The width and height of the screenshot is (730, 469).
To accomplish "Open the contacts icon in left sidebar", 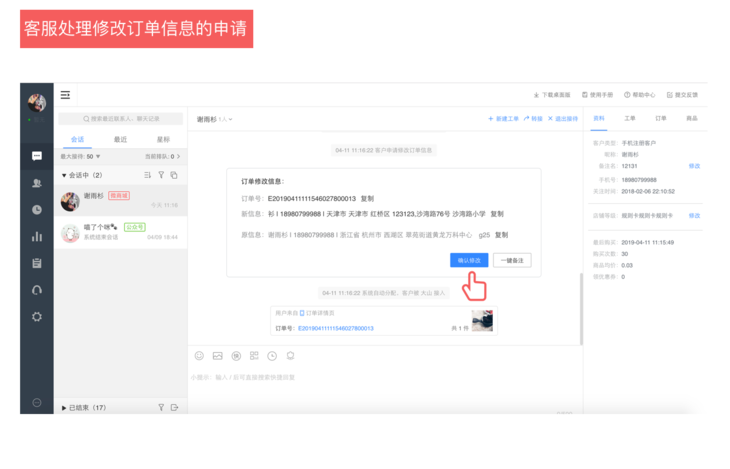I will pos(37,183).
